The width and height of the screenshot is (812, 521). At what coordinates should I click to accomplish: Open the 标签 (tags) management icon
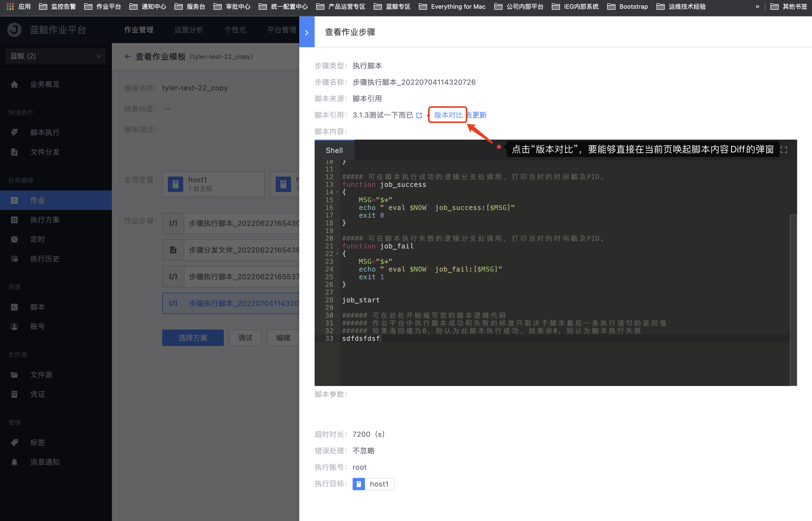point(14,442)
